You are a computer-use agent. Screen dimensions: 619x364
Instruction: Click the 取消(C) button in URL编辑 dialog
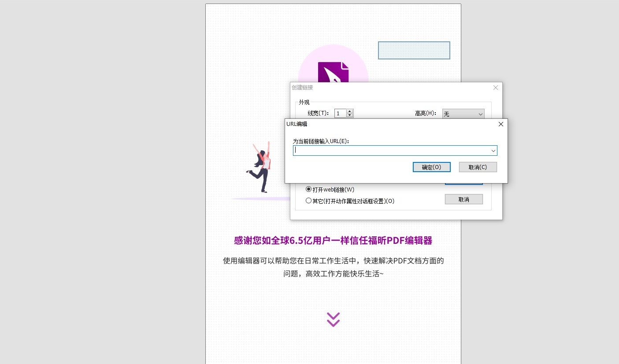478,167
